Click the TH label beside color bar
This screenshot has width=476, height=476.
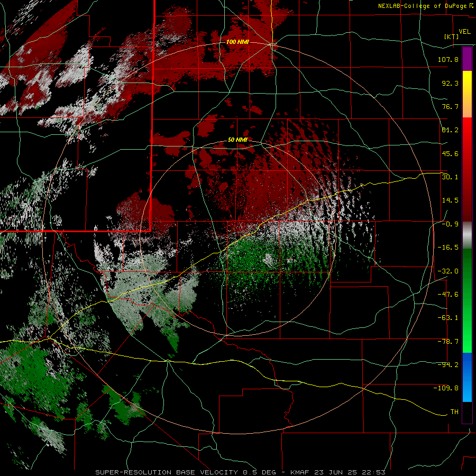(x=454, y=412)
